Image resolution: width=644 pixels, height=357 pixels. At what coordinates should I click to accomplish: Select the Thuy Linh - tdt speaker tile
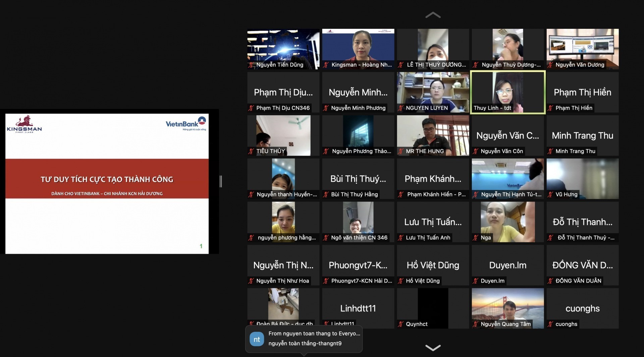[x=507, y=92]
